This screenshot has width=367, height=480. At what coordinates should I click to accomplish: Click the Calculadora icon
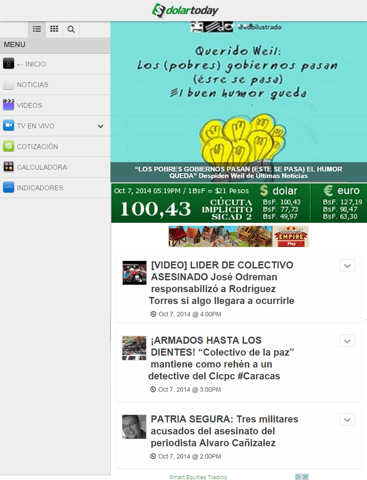pyautogui.click(x=8, y=167)
